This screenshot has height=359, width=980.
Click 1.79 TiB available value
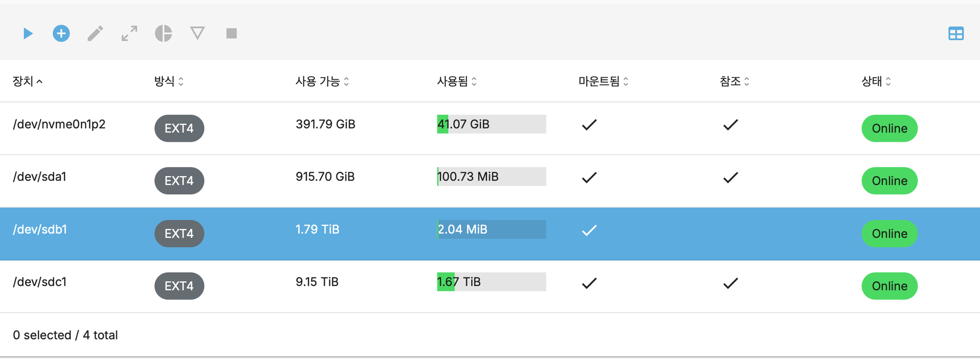[317, 229]
